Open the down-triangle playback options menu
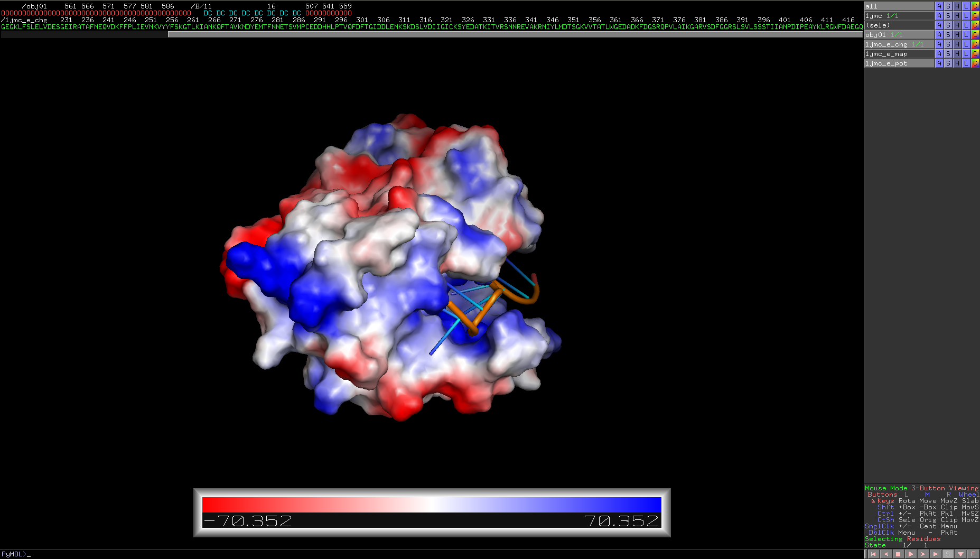The image size is (980, 559). pyautogui.click(x=960, y=554)
